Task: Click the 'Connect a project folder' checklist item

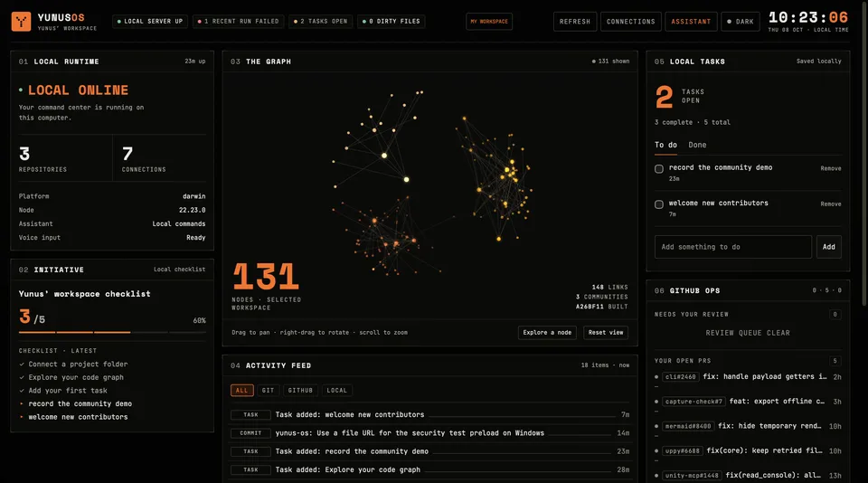Action: click(x=78, y=365)
